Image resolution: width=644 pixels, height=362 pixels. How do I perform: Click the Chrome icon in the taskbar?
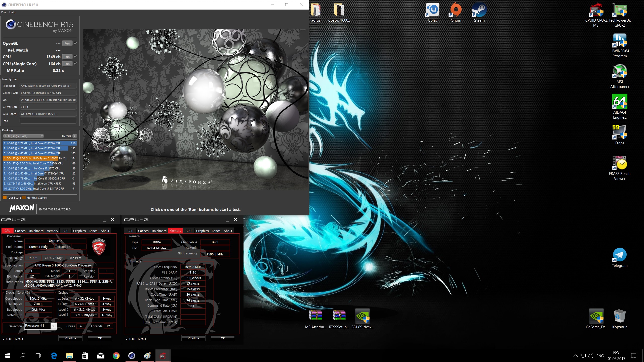pyautogui.click(x=116, y=356)
